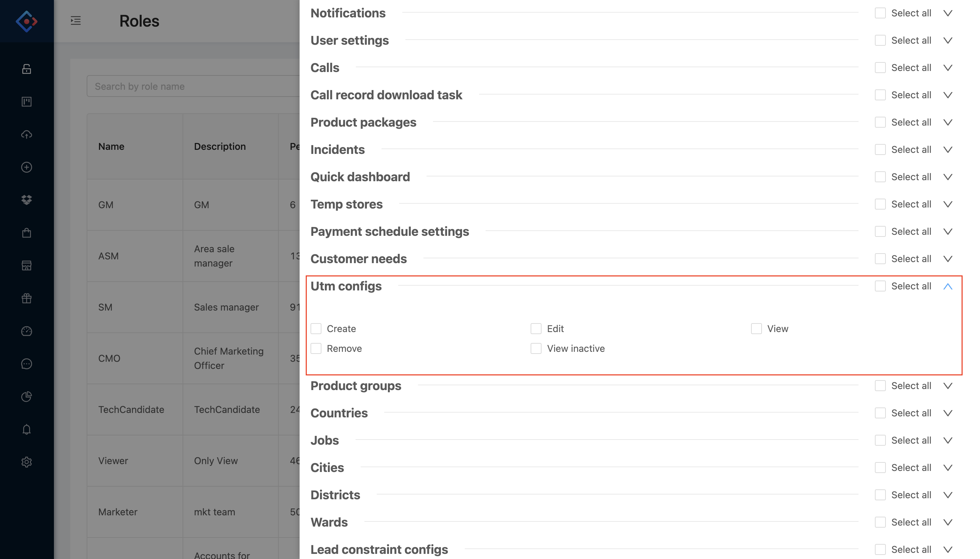
Task: Open the chat bubble sidebar menu item
Action: coord(27,363)
